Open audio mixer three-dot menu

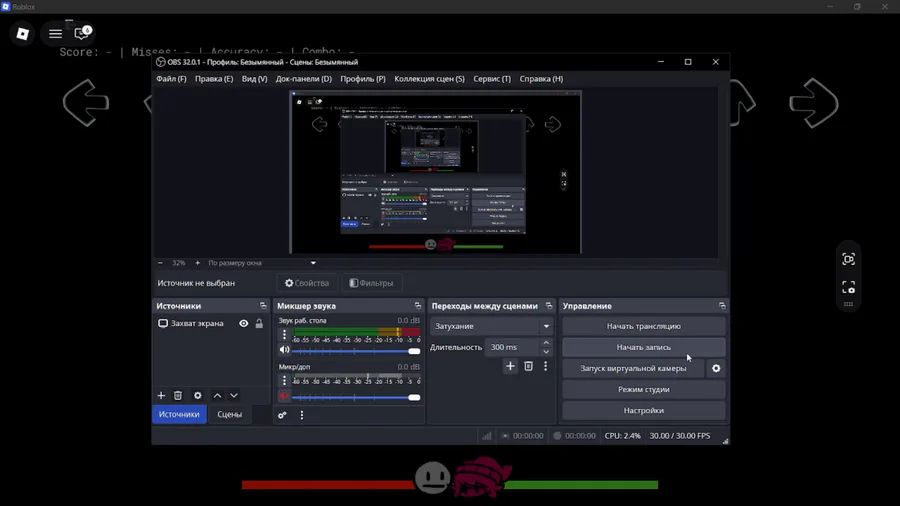point(302,415)
